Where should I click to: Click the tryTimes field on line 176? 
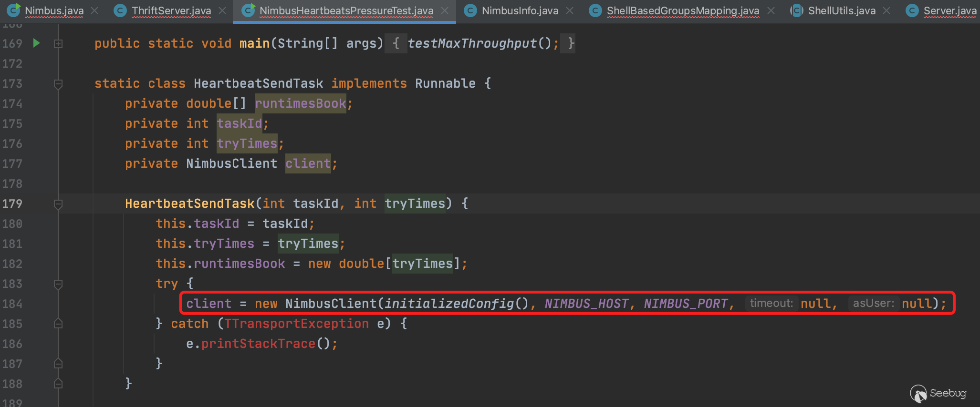point(247,143)
